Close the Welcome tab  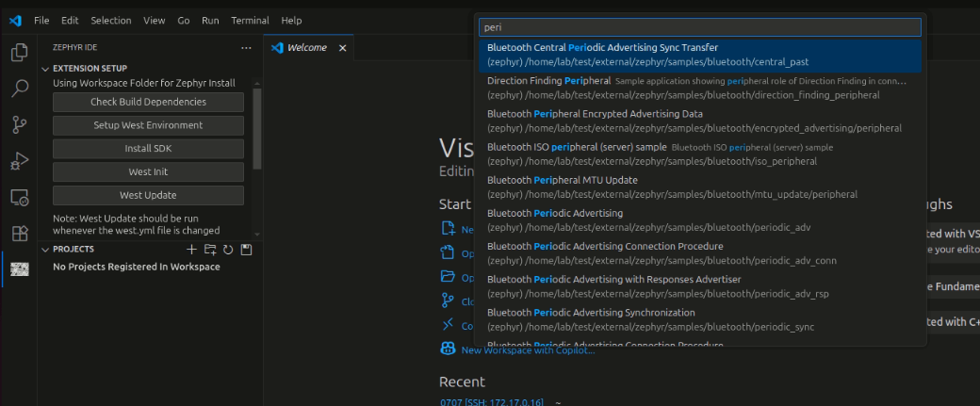click(342, 47)
